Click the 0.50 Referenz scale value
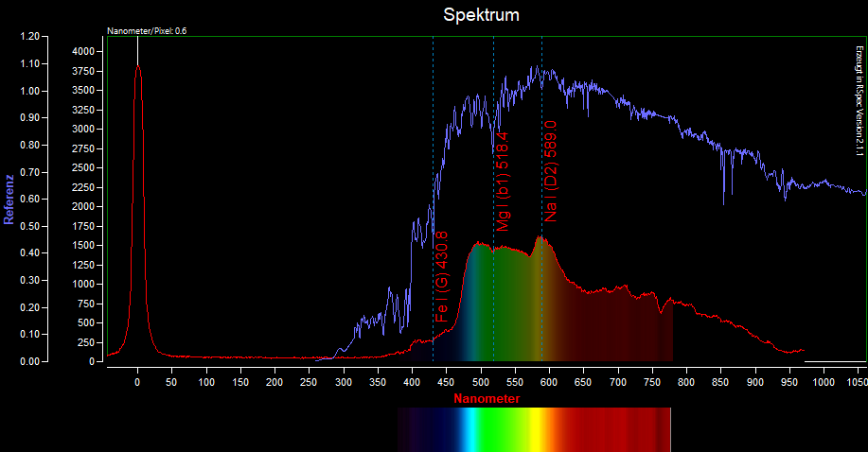 tap(30, 226)
